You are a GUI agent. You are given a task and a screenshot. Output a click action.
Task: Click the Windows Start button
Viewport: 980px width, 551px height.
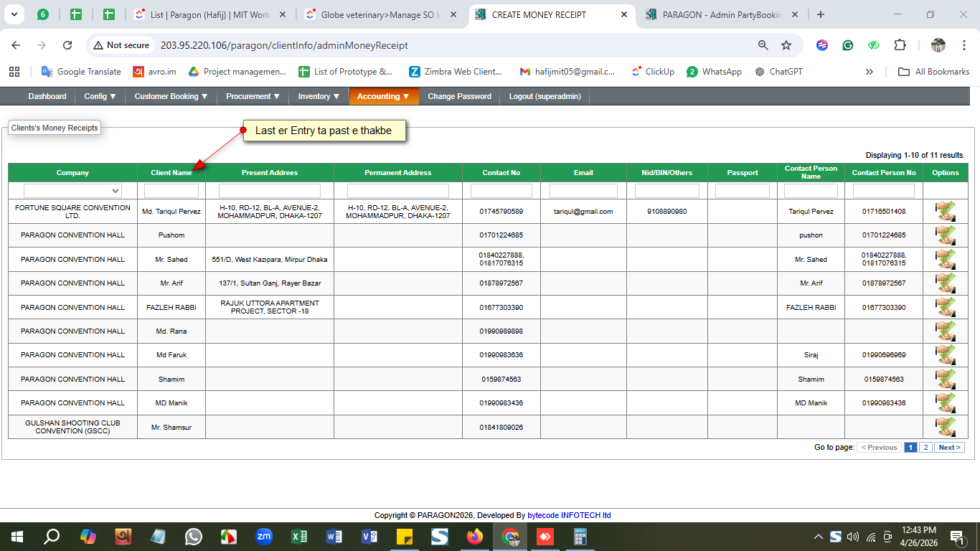[x=17, y=537]
